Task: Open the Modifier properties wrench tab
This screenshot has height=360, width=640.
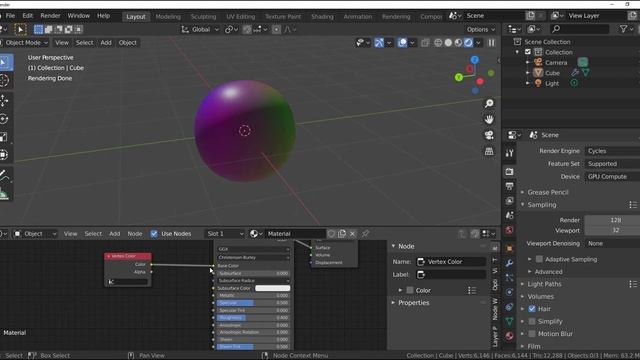Action: click(x=509, y=263)
